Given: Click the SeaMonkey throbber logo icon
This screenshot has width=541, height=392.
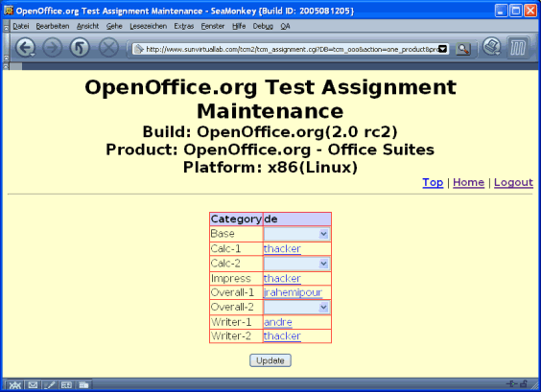Looking at the screenshot, I should 518,48.
